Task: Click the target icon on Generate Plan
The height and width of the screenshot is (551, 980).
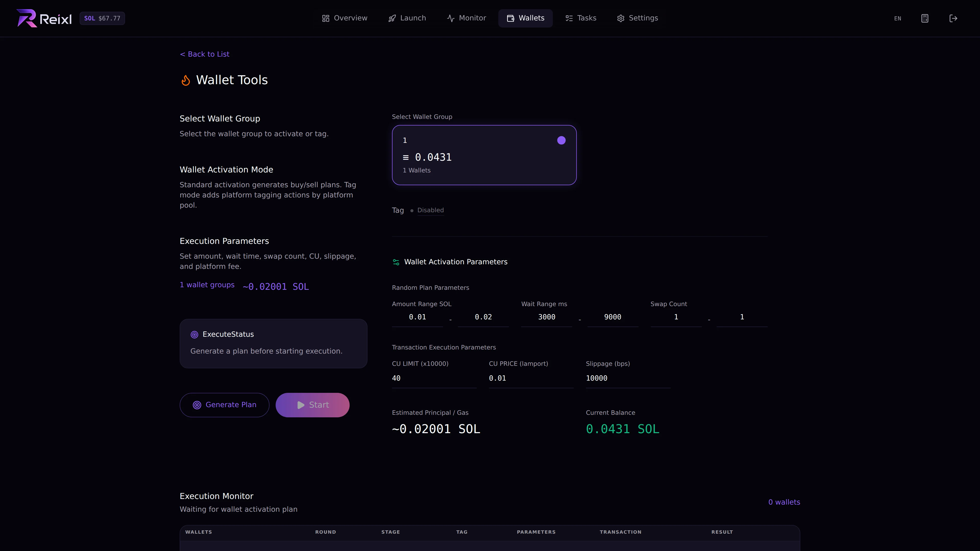Action: click(x=197, y=405)
